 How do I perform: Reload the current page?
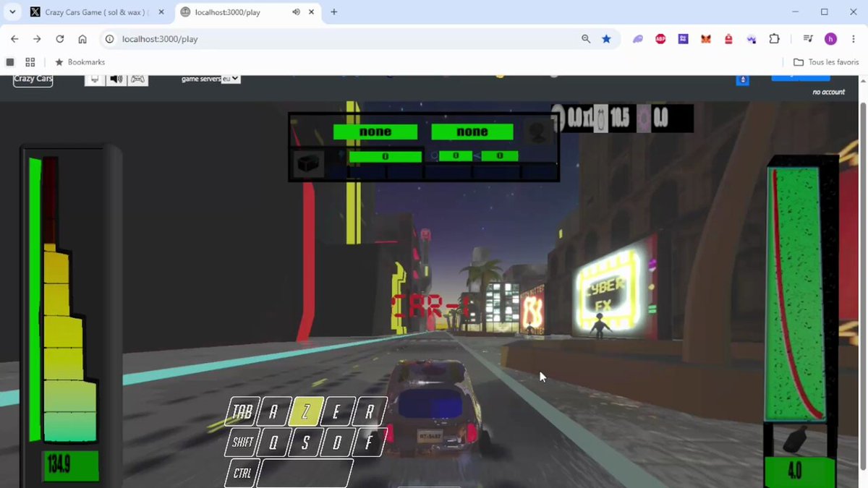(60, 39)
